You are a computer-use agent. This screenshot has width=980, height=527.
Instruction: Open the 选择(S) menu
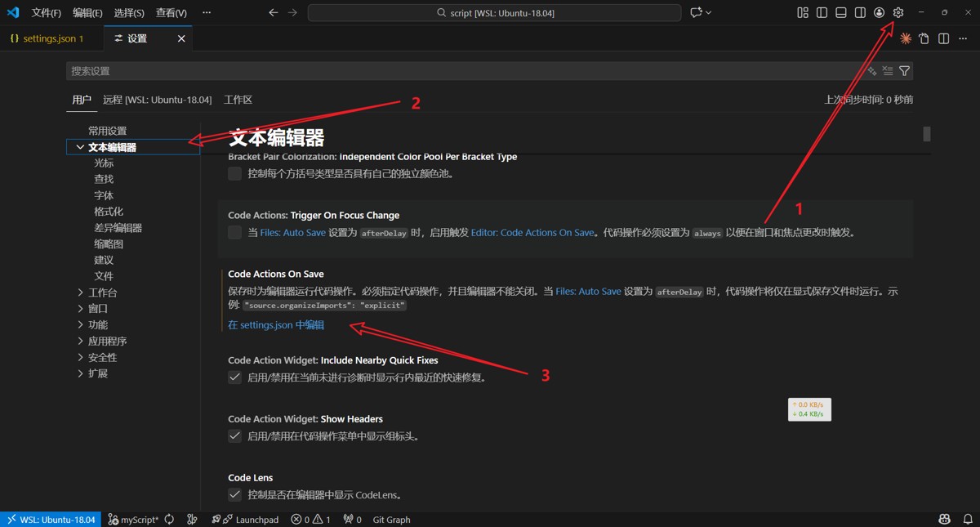[x=129, y=13]
